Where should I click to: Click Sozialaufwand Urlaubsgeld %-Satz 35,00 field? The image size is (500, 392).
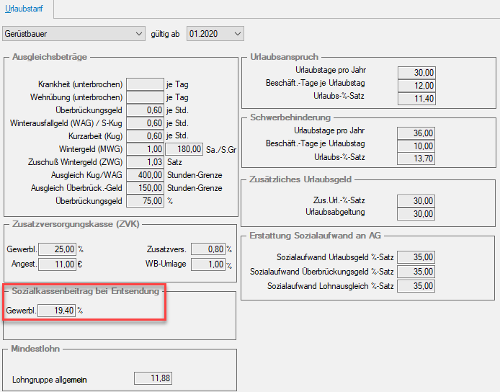416,257
